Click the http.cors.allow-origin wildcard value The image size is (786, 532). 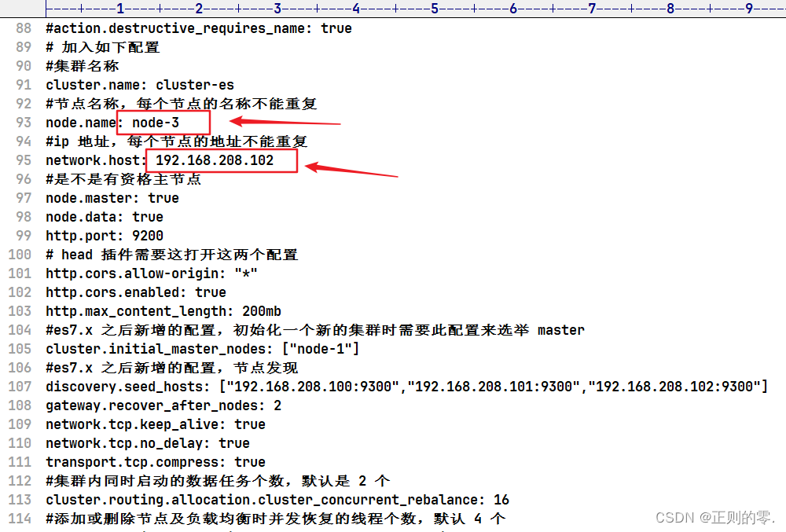tap(248, 273)
